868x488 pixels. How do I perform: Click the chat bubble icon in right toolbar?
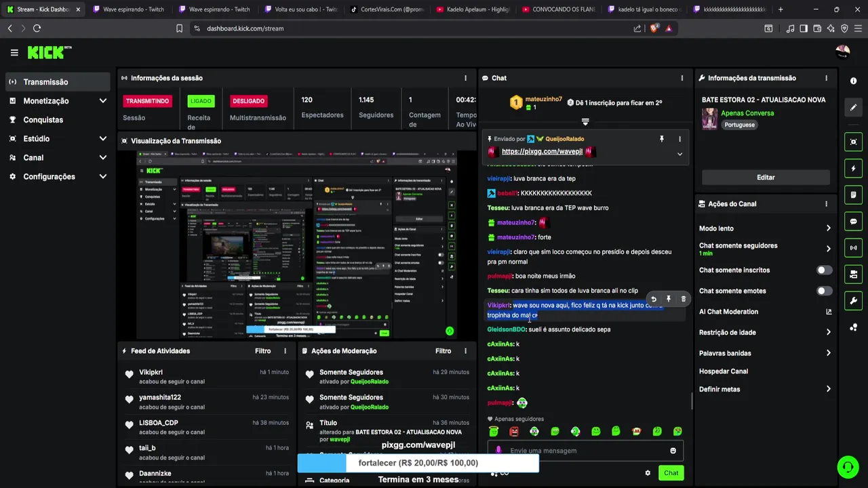853,221
